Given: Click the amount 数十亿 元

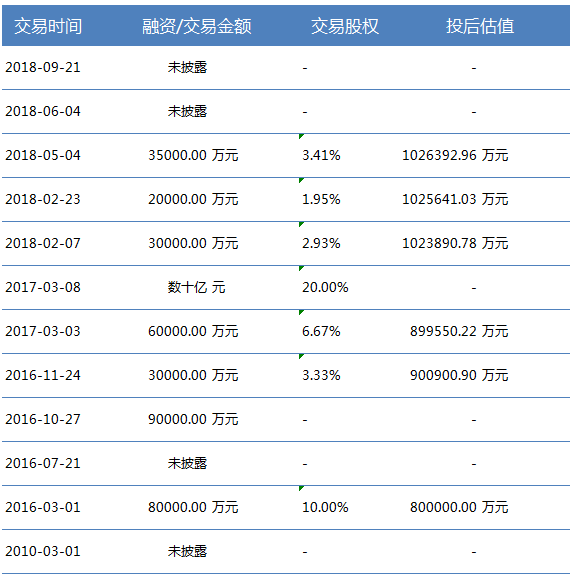Looking at the screenshot, I should point(196,287).
